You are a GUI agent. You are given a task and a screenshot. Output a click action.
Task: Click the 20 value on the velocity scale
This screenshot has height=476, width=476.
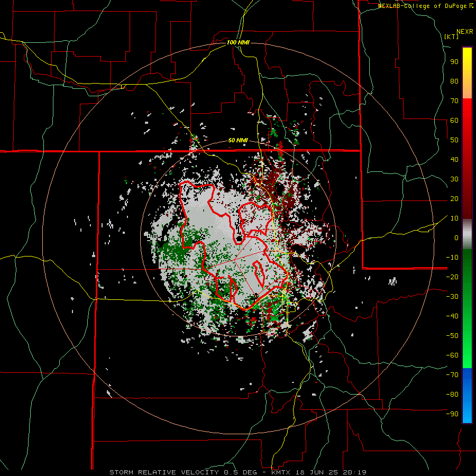[454, 198]
